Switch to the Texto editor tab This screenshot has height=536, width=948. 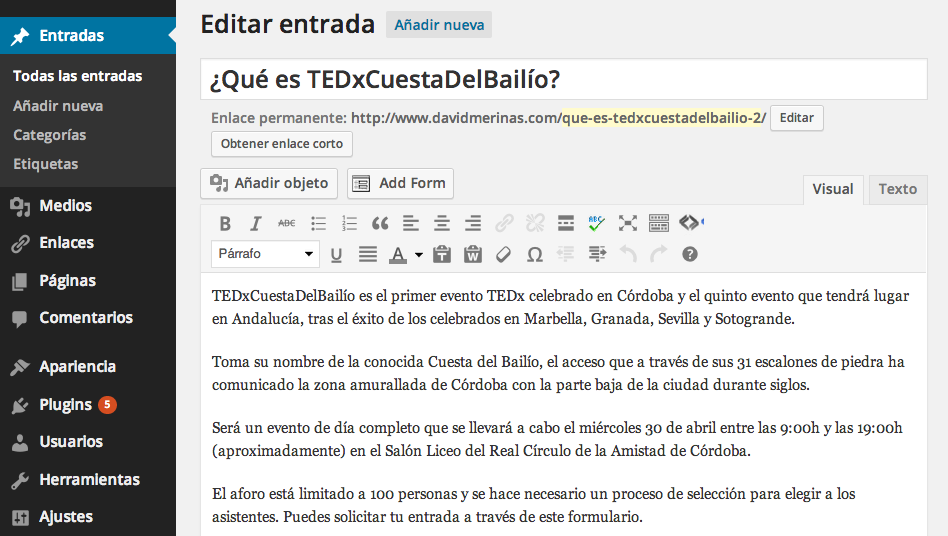[x=898, y=189]
